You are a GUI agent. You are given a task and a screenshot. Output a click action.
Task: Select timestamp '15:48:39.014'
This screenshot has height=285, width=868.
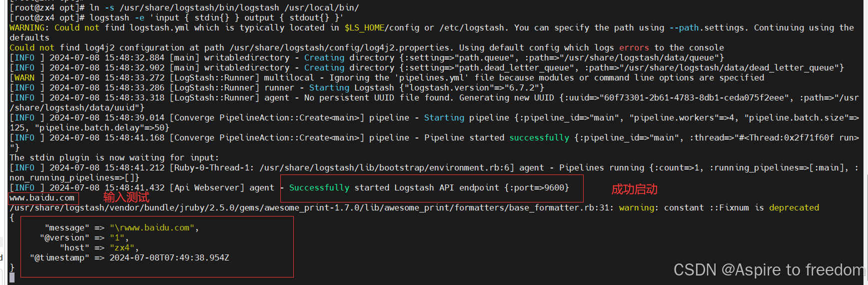[x=134, y=117]
